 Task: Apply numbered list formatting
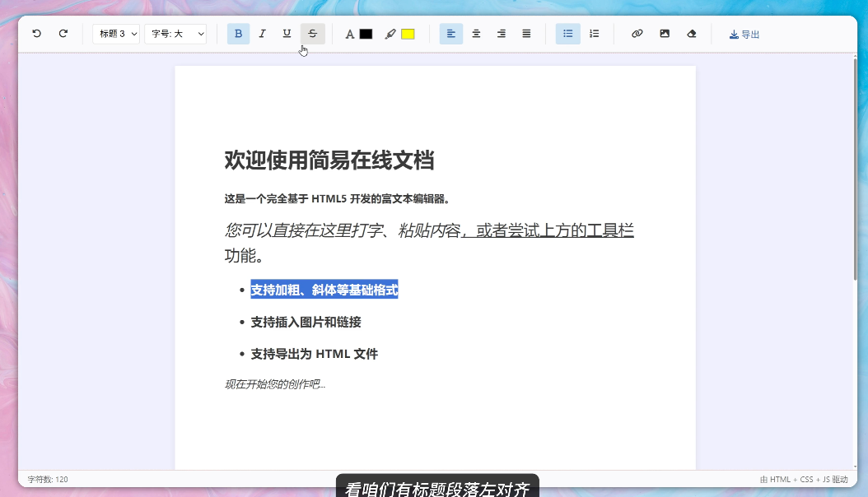[594, 34]
